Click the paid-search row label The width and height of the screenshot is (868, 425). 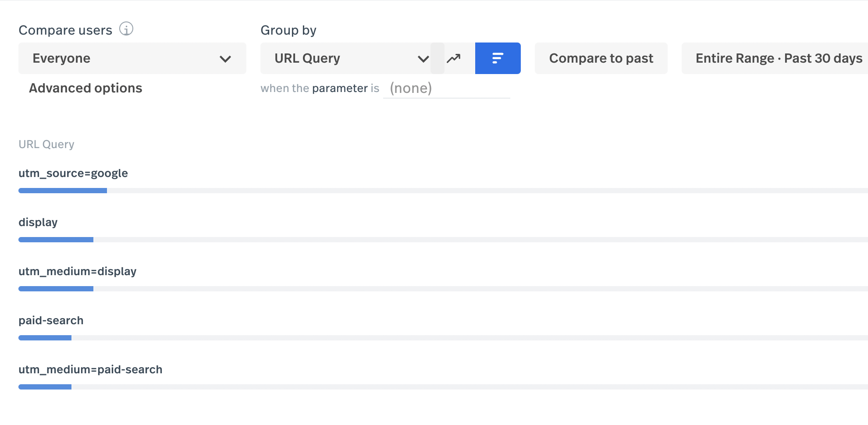point(51,320)
